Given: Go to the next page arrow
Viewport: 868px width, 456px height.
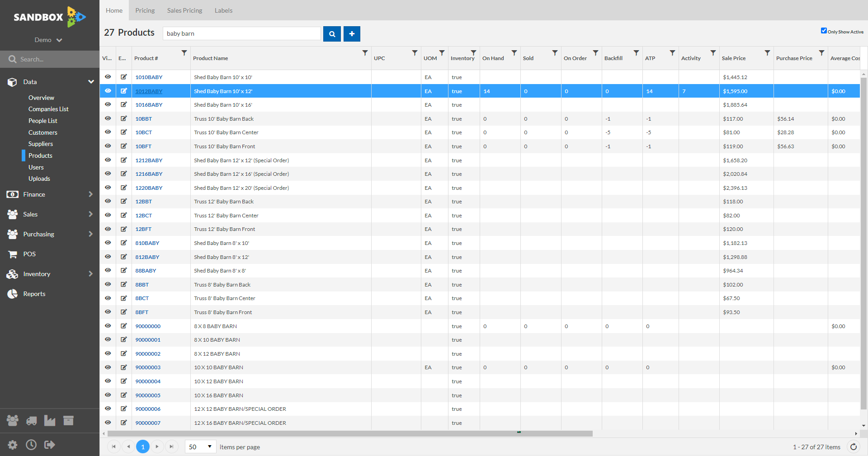Looking at the screenshot, I should (157, 447).
